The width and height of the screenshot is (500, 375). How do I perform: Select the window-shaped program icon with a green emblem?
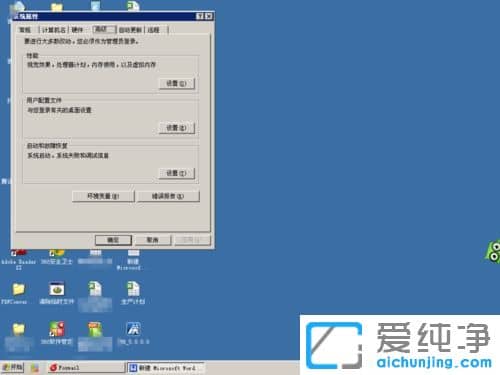(x=57, y=289)
